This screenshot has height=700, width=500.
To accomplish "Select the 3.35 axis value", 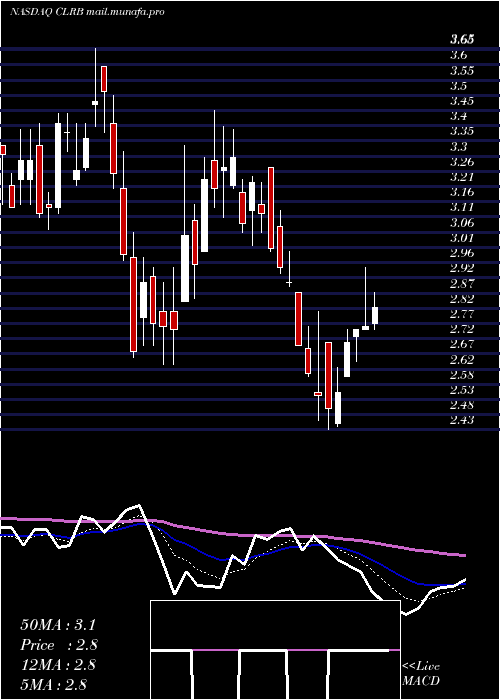I will coord(462,131).
